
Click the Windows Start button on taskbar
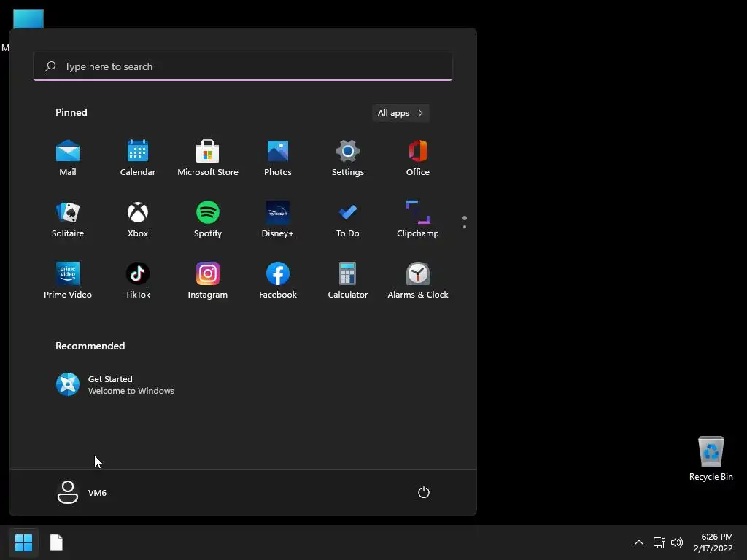pyautogui.click(x=23, y=542)
